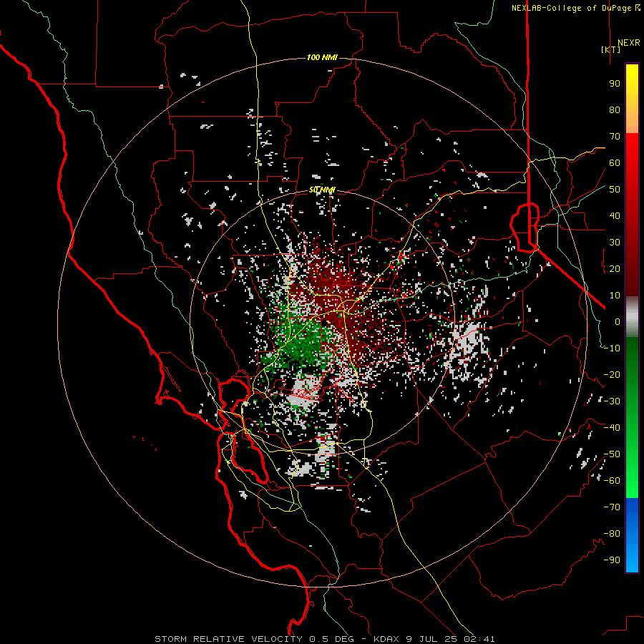This screenshot has width=644, height=644.
Task: Click the yellow top segment of the color bar
Action: (632, 99)
